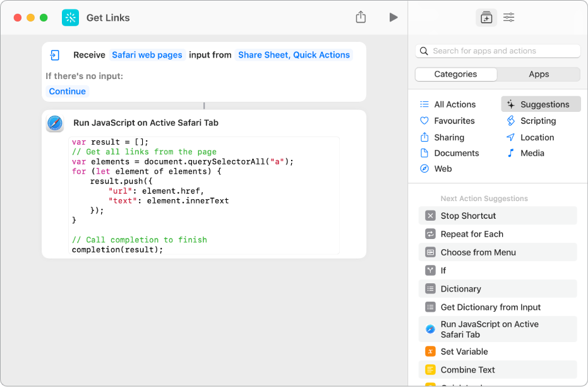This screenshot has height=387, width=588.
Task: Change the Continue no-input option
Action: pos(68,91)
